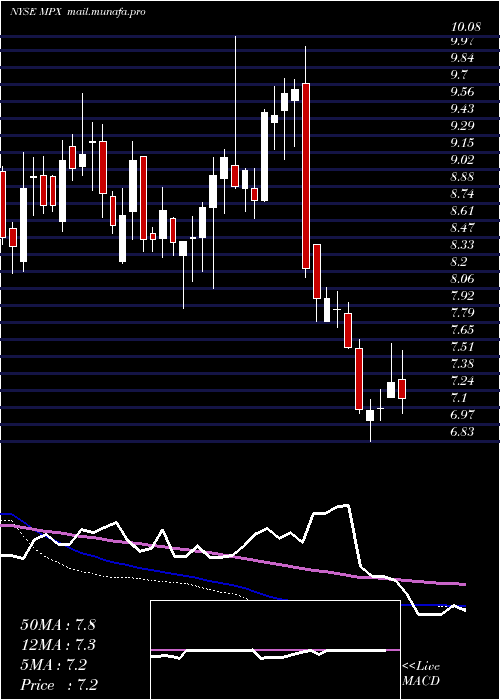Click inside the Live MACD inset chart
500x700 pixels.
(275, 650)
